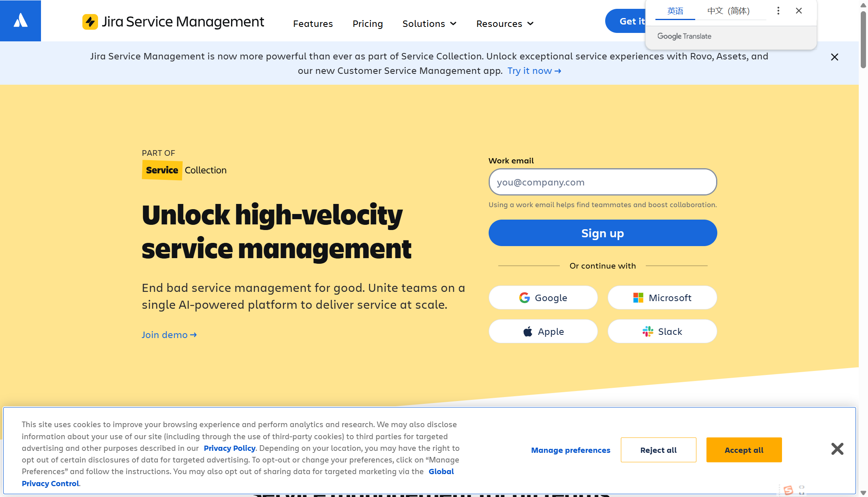Image resolution: width=868 pixels, height=497 pixels.
Task: Dismiss the Service Collection announcement banner
Action: 834,57
